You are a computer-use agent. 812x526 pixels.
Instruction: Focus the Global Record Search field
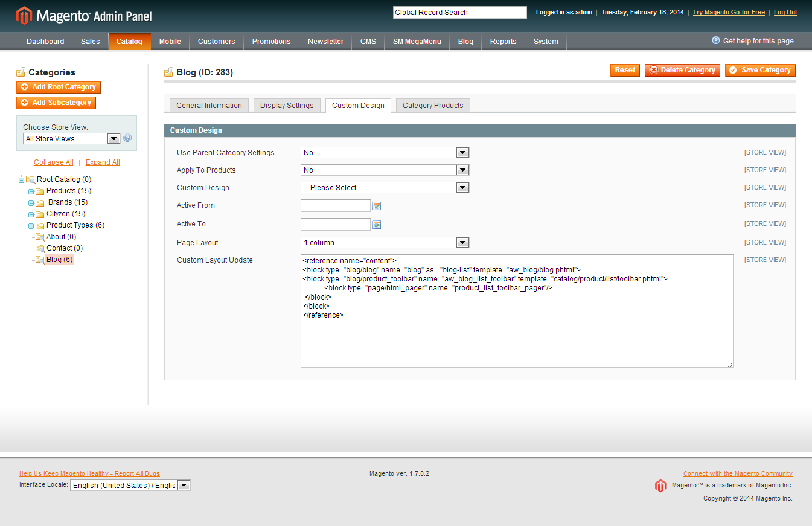(x=460, y=13)
